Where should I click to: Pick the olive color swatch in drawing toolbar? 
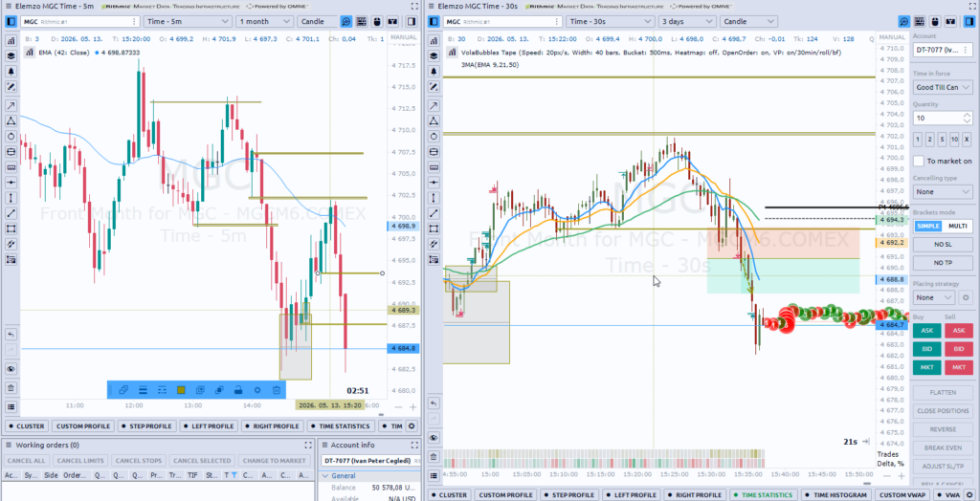(x=181, y=390)
